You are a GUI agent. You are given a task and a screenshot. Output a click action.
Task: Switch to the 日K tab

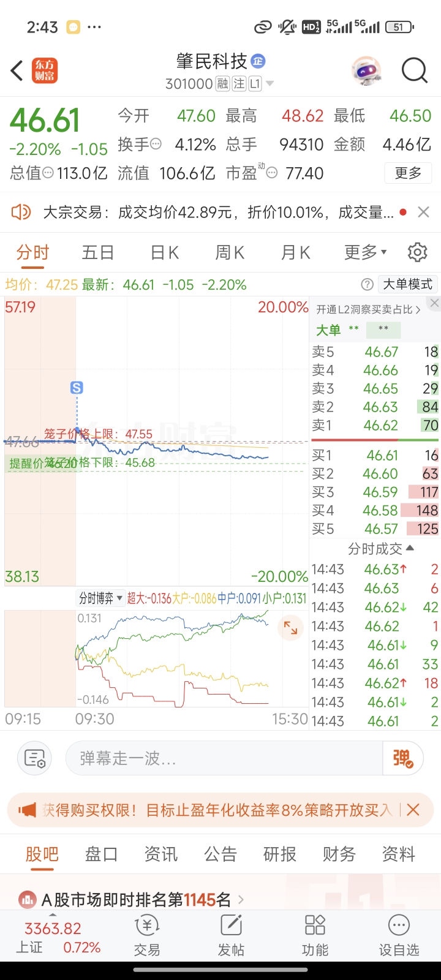tap(164, 252)
